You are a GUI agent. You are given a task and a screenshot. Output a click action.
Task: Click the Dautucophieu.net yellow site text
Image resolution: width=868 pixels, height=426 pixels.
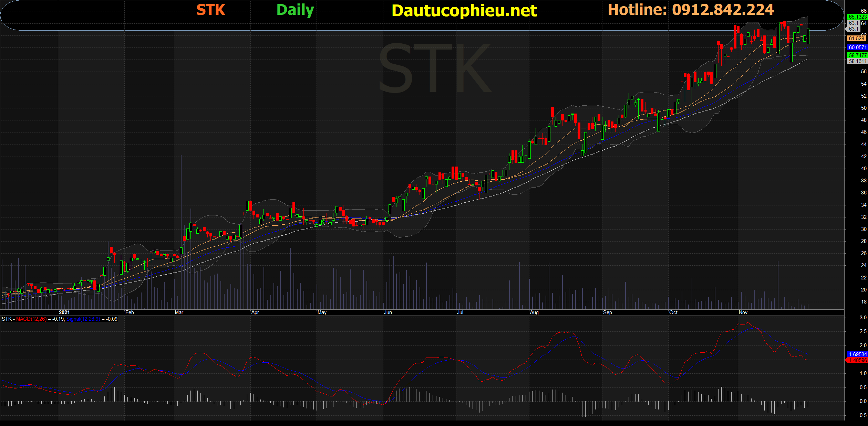click(464, 11)
